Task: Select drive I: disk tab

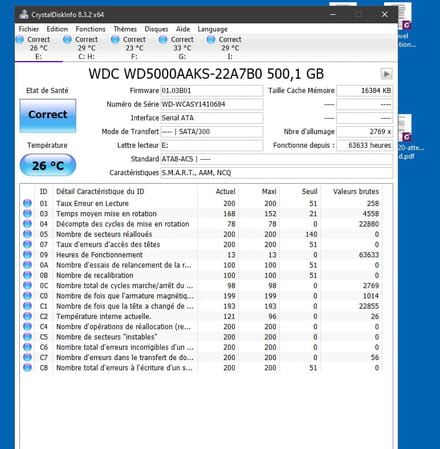Action: pos(230,48)
